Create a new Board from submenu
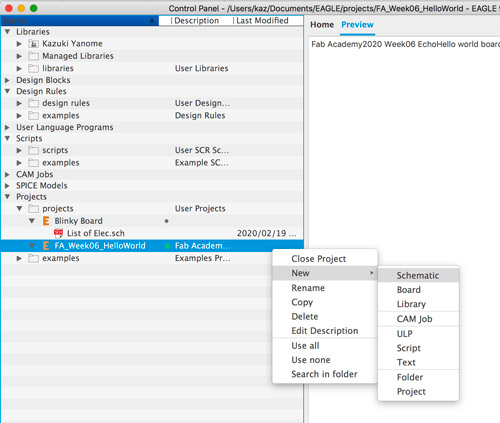Screen dimensions: 500x423 pyautogui.click(x=418, y=290)
